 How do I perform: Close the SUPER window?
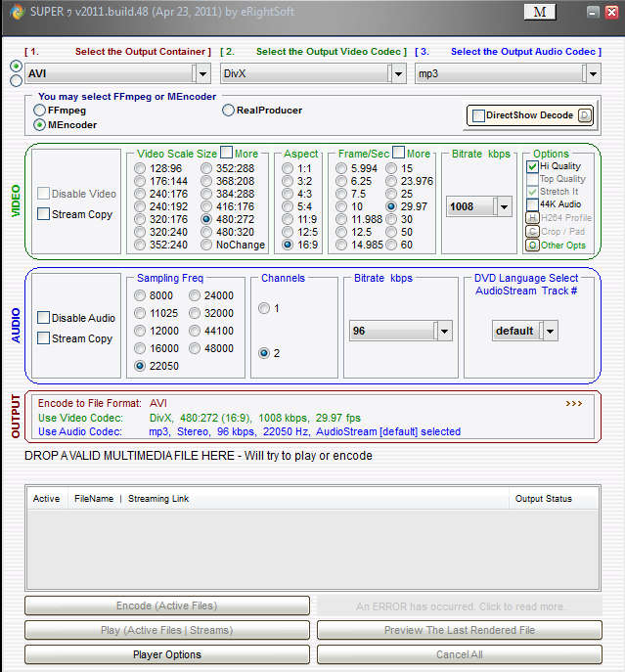coord(611,13)
